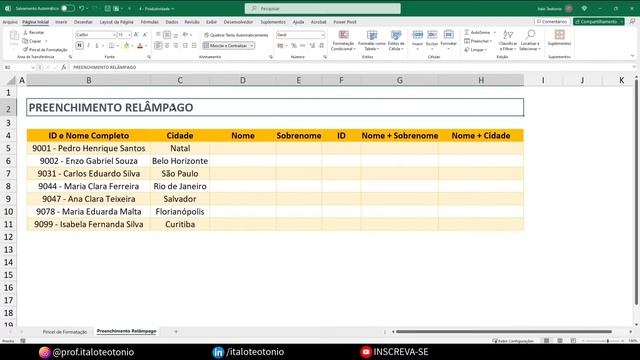Switch to Fórmulas tab
Screen dimensions: 640x360
point(149,22)
